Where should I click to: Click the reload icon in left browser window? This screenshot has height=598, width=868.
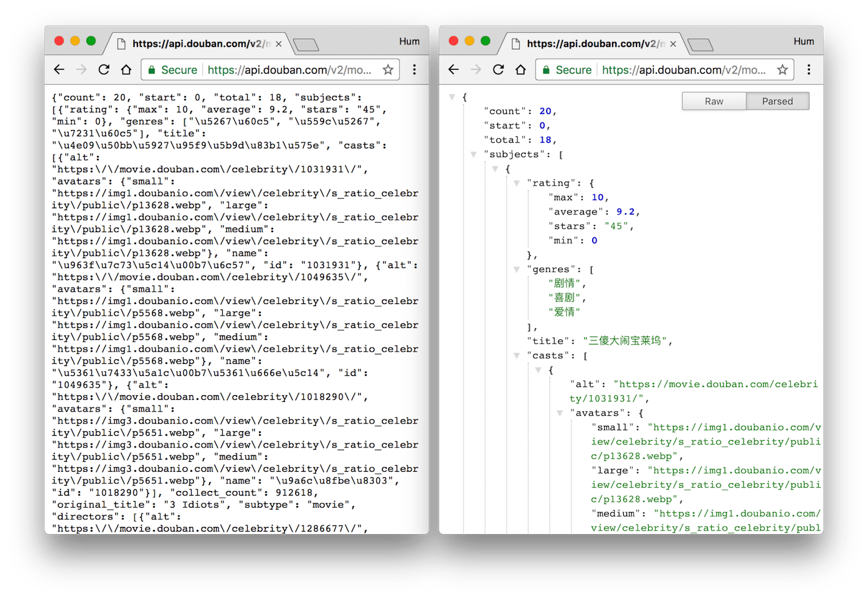click(104, 70)
